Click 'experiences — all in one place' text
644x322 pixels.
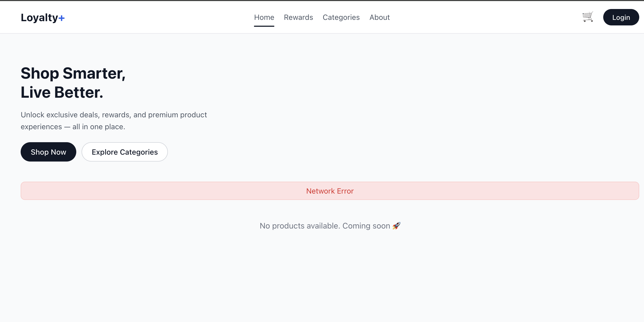73,127
